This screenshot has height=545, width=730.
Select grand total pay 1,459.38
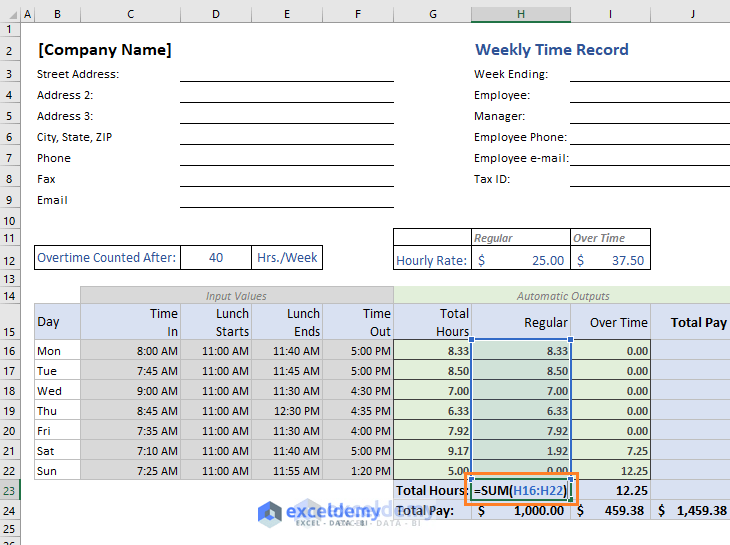(691, 511)
